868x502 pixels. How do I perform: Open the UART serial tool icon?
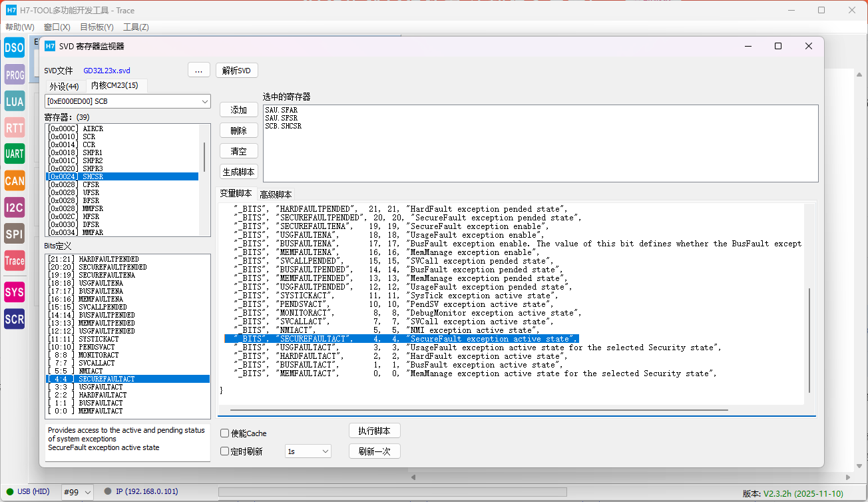click(x=14, y=154)
